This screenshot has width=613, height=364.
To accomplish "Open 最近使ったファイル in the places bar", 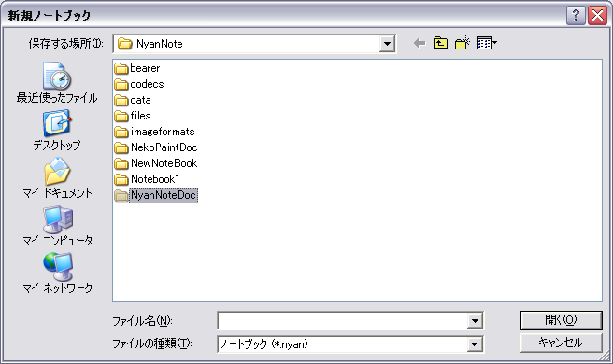I will pos(57,83).
